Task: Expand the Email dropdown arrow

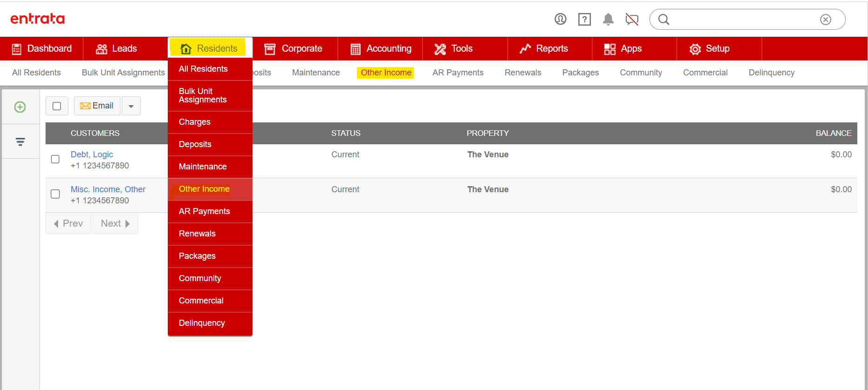Action: (131, 106)
